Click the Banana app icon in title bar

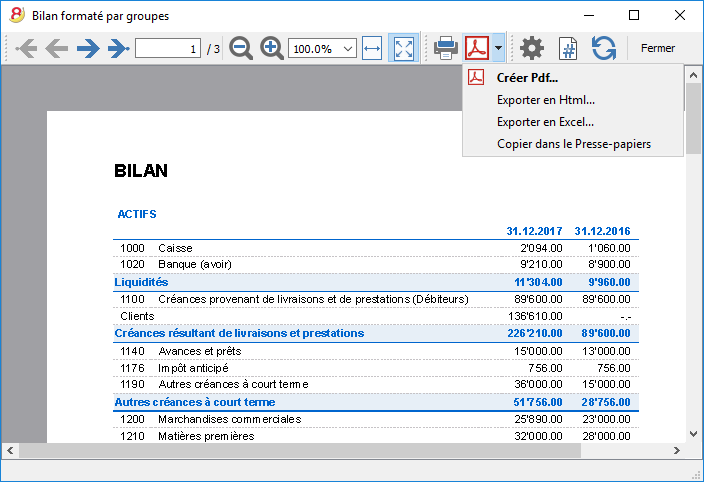17,15
